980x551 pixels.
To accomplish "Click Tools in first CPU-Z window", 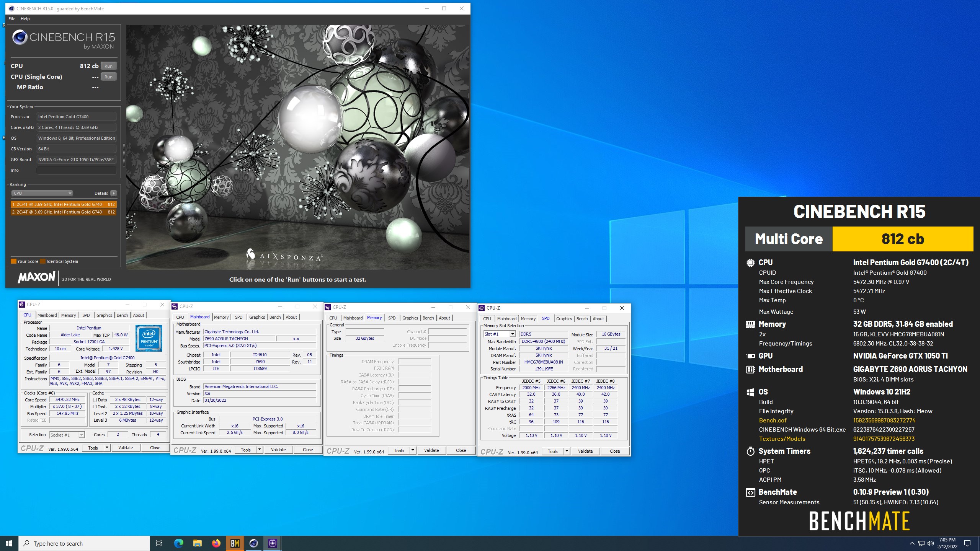I will tap(93, 448).
